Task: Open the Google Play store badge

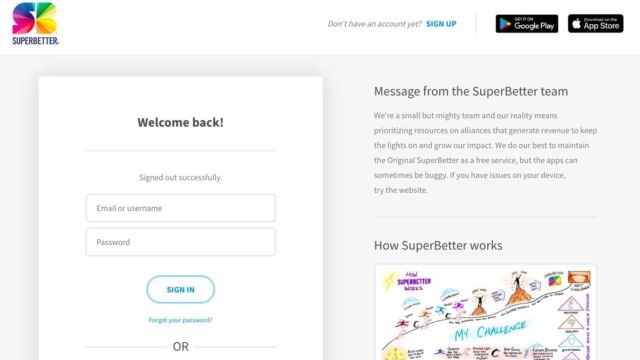Action: click(527, 24)
